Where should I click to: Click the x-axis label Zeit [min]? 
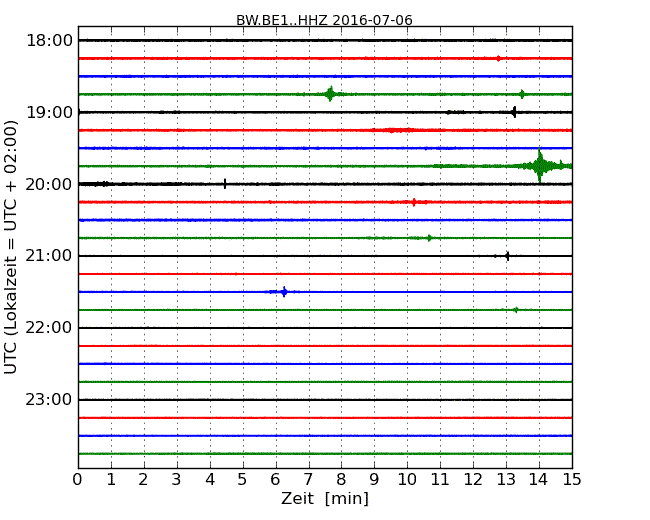point(325,498)
